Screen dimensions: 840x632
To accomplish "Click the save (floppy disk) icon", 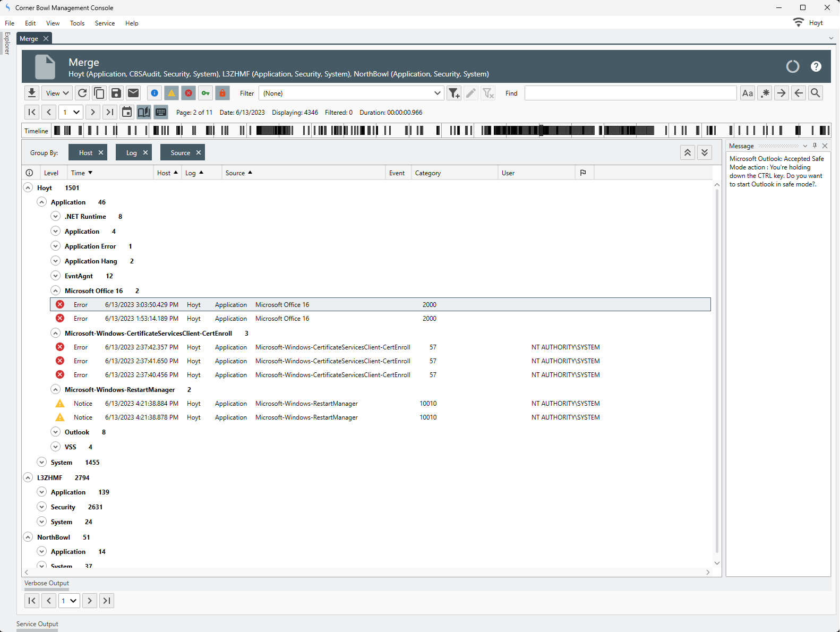I will (x=116, y=93).
